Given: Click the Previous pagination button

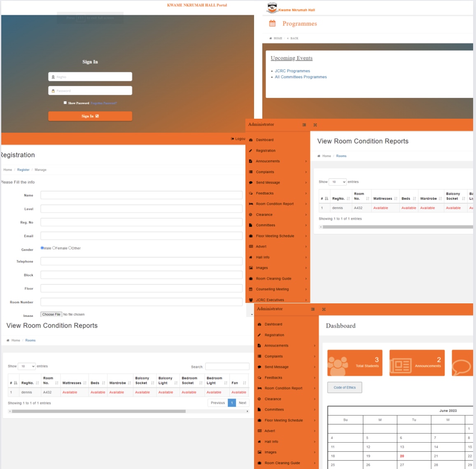Looking at the screenshot, I should click(x=218, y=403).
